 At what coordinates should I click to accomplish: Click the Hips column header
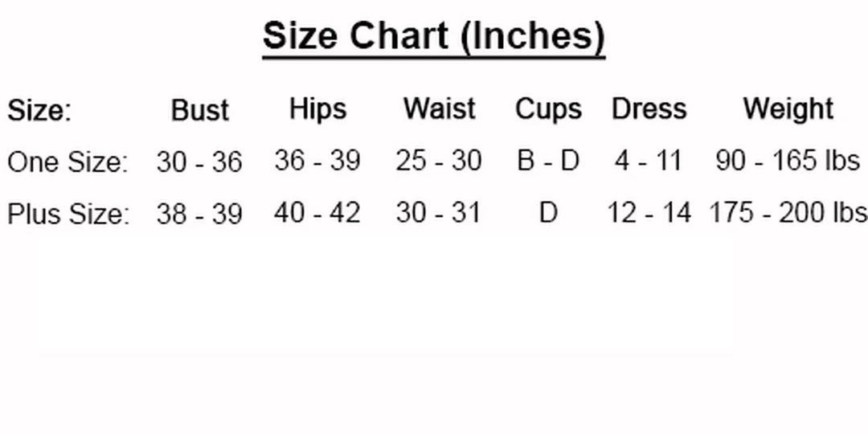click(317, 109)
